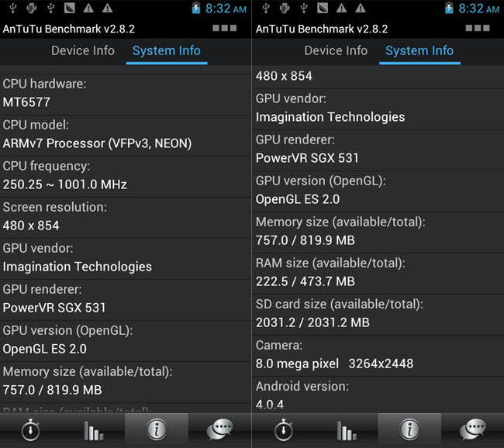
Task: Switch to Device Info tab in left screenshot
Action: (83, 51)
